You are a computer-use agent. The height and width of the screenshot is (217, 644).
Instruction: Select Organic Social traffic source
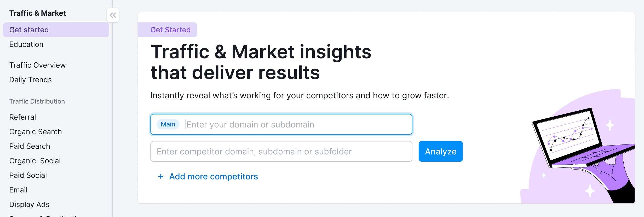pos(35,161)
